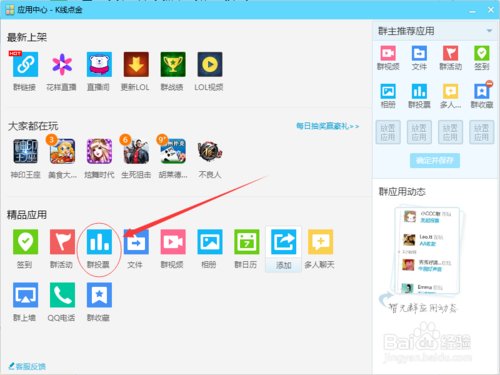Click the 添加 share icon
This screenshot has width=500, height=375.
283,242
